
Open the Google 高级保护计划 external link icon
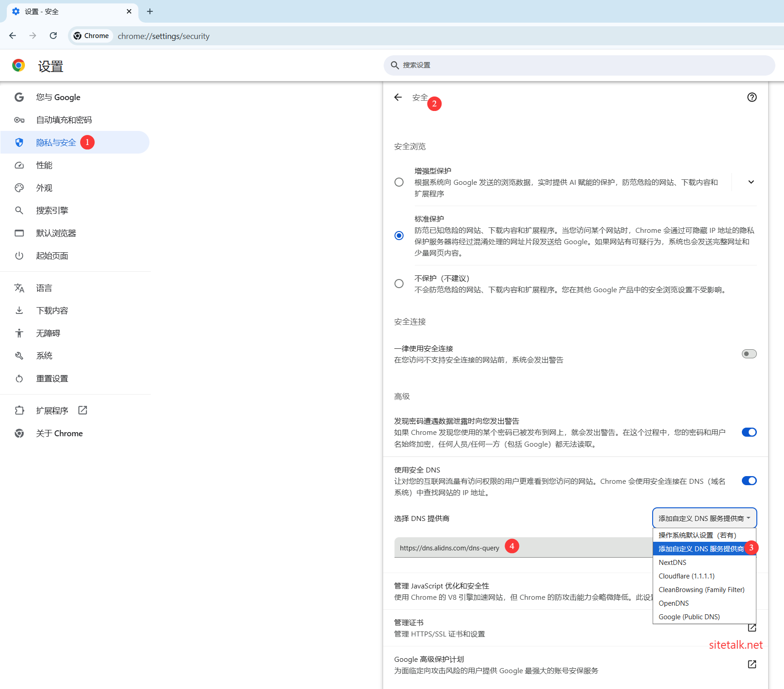pos(752,664)
